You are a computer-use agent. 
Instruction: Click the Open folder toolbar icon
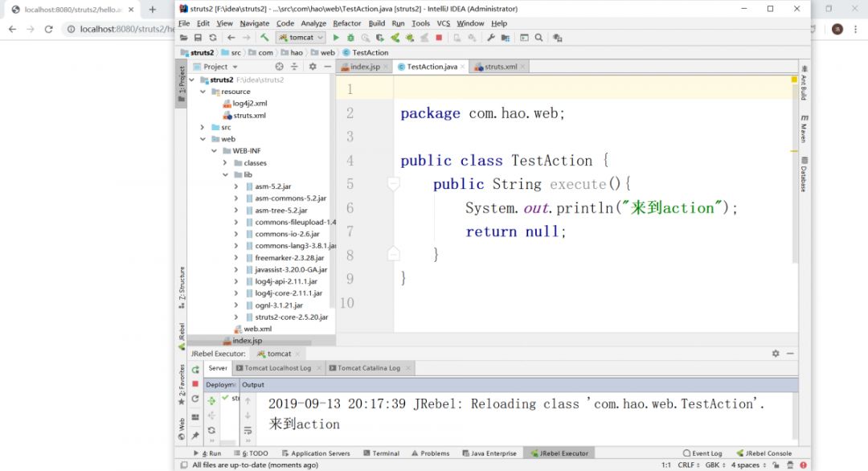point(184,38)
